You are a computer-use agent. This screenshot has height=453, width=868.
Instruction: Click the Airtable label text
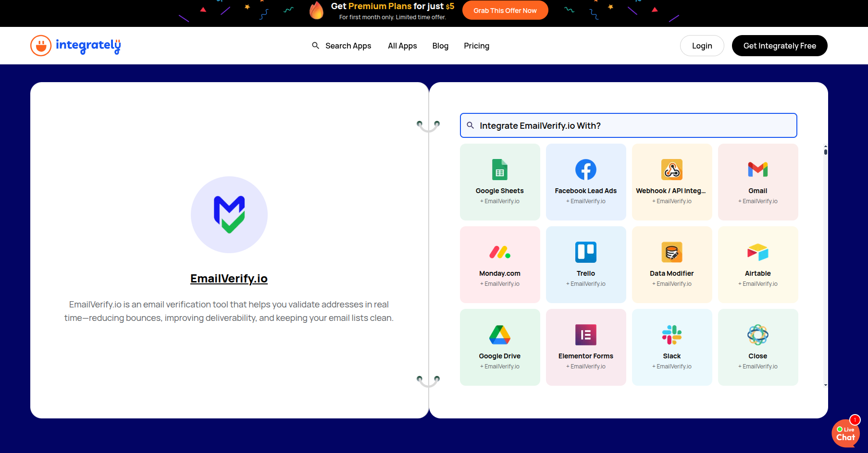tap(758, 273)
